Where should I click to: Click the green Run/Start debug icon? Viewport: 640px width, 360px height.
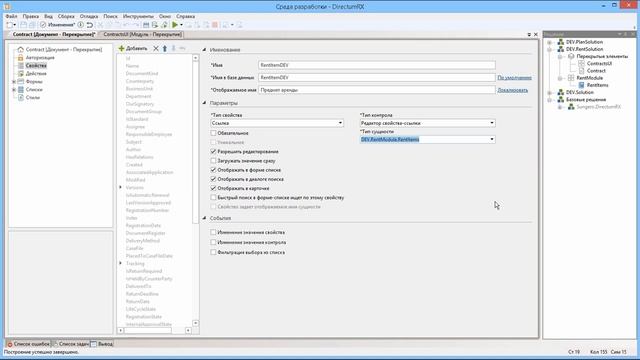click(x=175, y=25)
